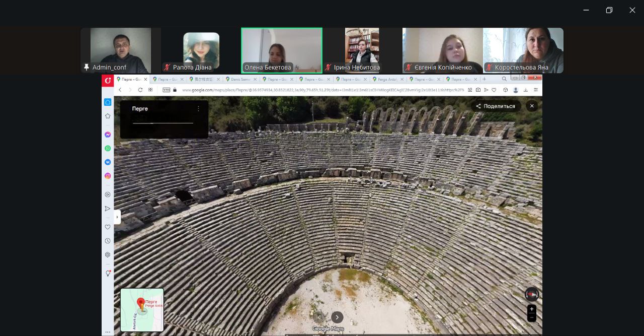Expand the sidebar panel with arrow handle
The height and width of the screenshot is (336, 644).
click(x=117, y=217)
